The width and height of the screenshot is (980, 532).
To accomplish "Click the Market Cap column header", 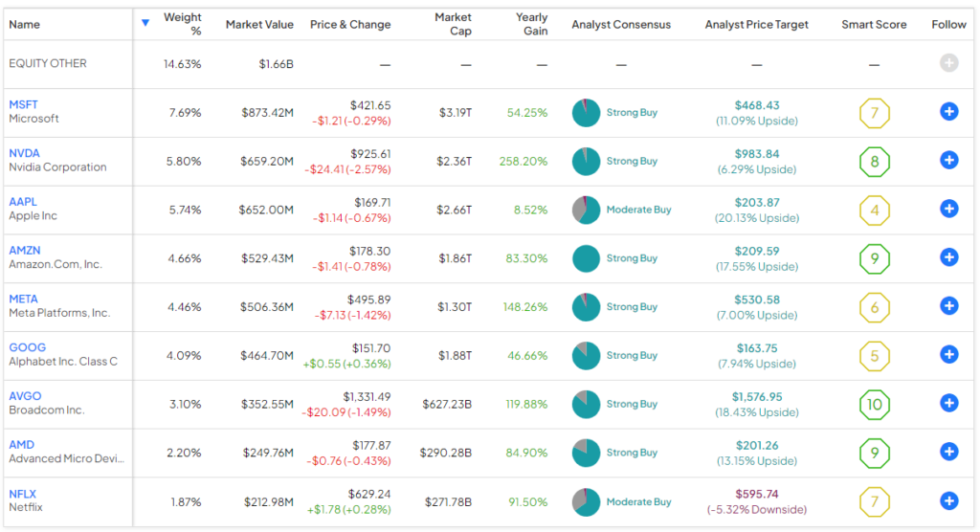I will pos(453,24).
